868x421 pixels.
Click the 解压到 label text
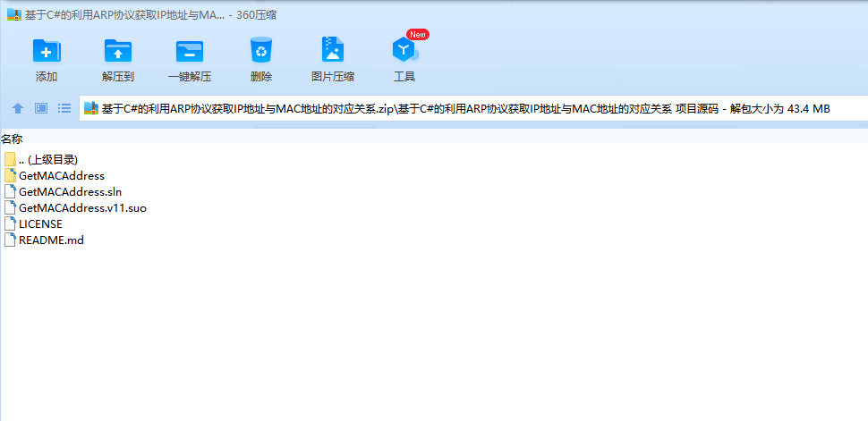[118, 77]
